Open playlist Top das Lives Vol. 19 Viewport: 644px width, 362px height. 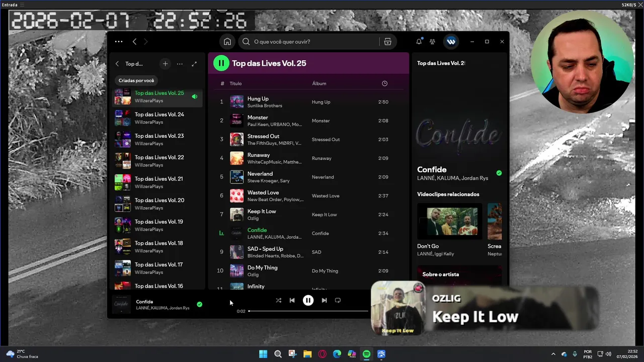[x=157, y=225]
